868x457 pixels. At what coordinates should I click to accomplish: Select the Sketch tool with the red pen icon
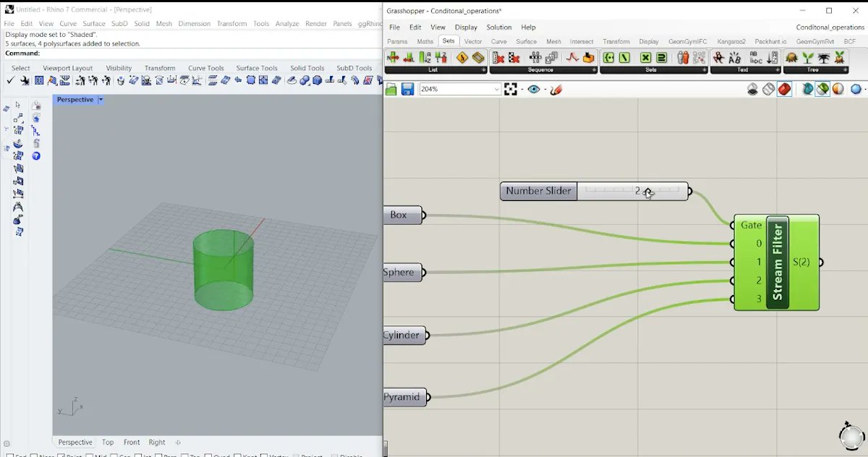pos(556,89)
